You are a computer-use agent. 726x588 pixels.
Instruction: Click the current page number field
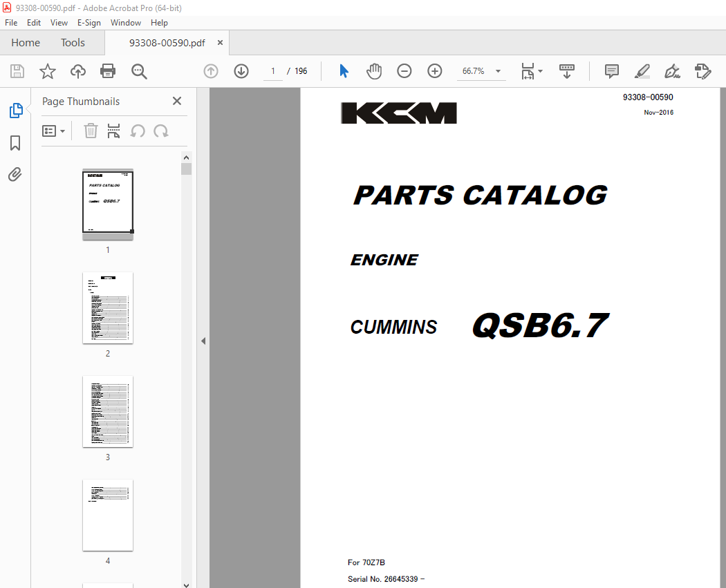click(273, 71)
